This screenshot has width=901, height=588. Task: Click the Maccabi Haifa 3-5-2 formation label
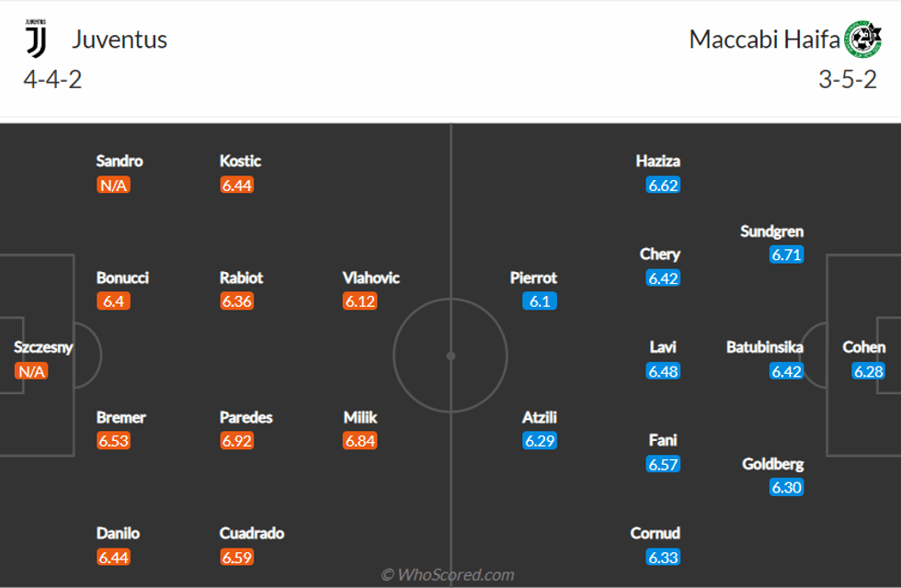tap(847, 79)
